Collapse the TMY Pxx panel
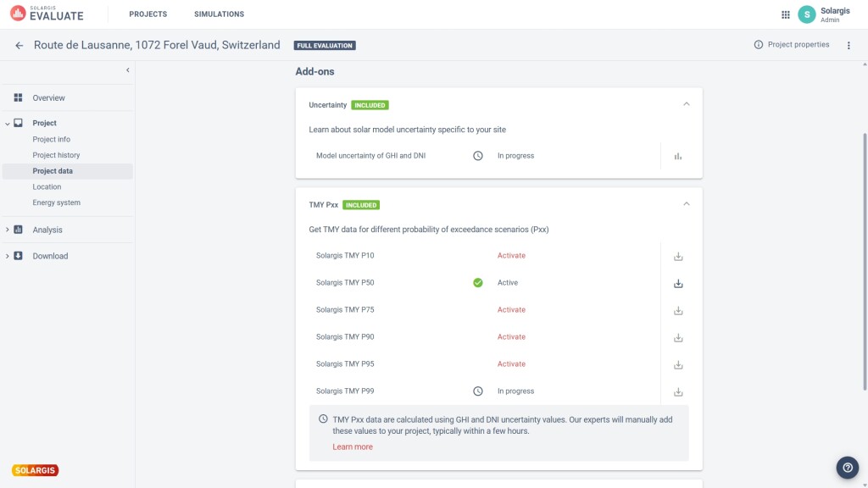Viewport: 868px width, 488px height. click(687, 204)
